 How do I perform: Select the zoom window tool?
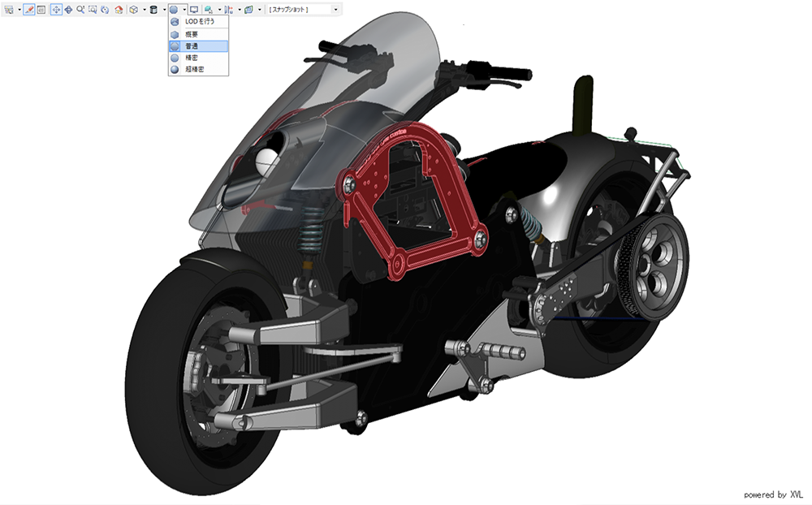[92, 10]
